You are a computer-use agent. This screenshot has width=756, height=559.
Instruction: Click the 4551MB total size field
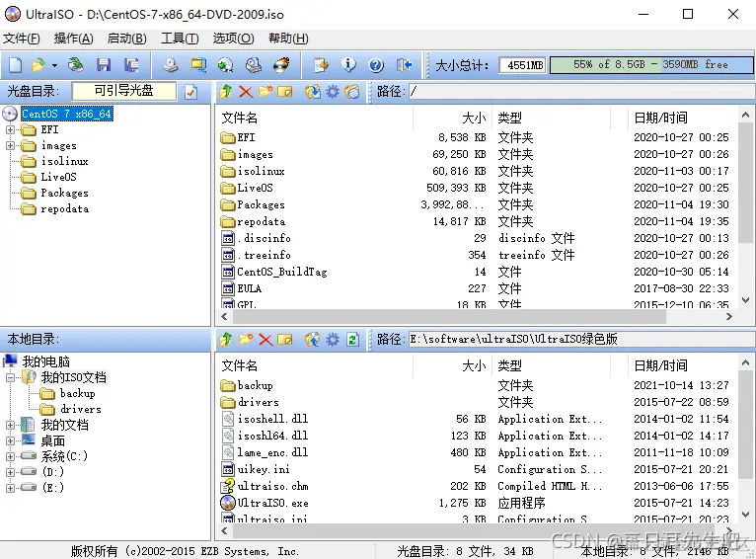tap(523, 65)
